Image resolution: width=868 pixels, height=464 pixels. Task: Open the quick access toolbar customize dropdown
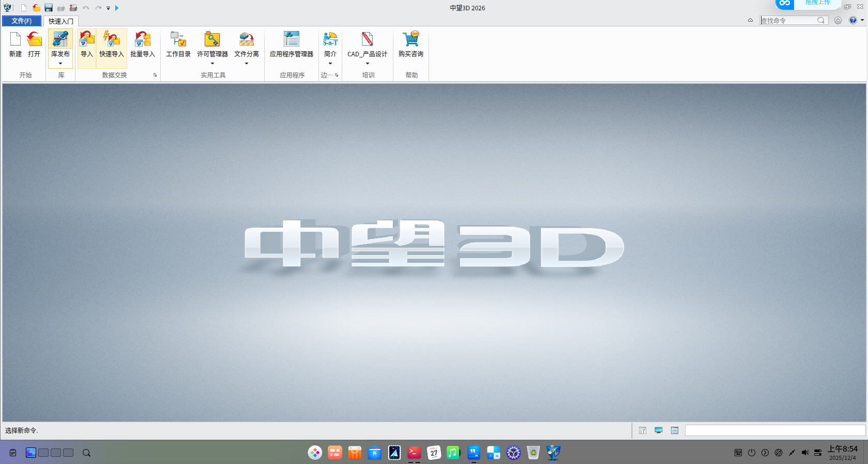[x=109, y=8]
